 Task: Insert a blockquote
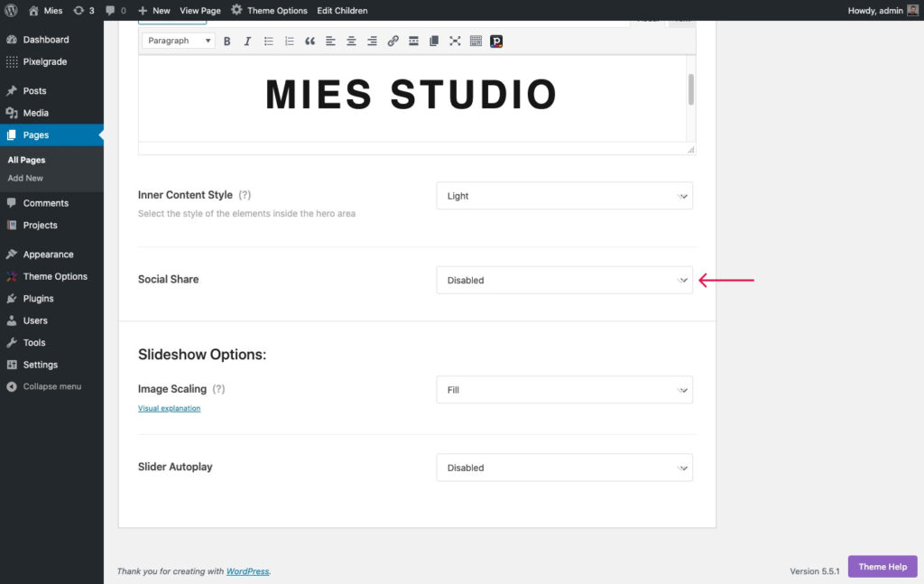[310, 42]
